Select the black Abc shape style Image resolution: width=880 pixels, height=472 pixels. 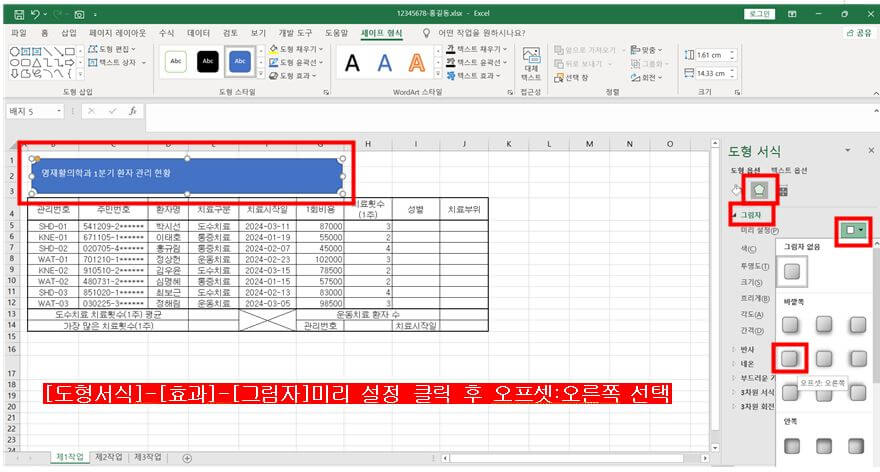[x=208, y=61]
